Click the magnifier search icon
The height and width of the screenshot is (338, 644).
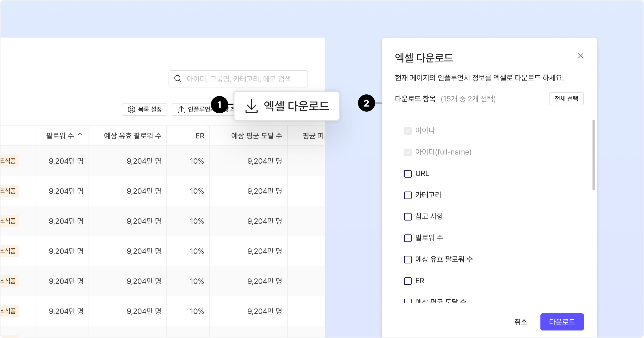178,79
